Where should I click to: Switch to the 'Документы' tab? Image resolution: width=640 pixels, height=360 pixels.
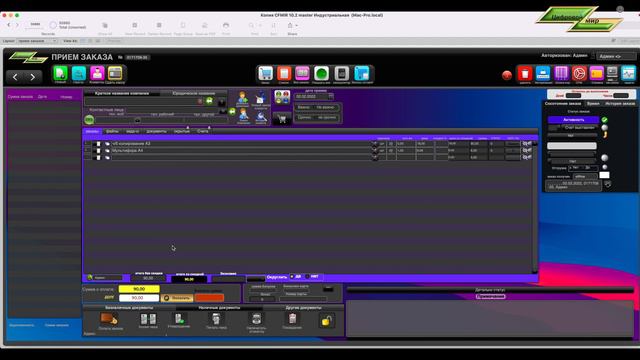point(156,131)
